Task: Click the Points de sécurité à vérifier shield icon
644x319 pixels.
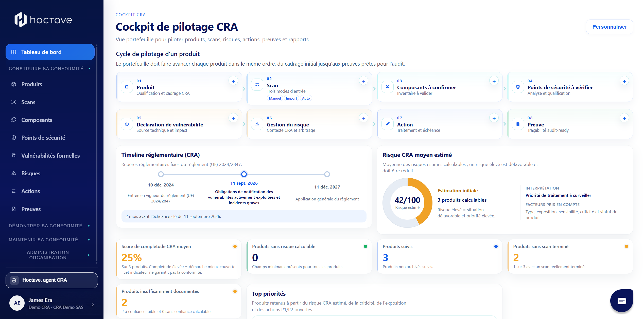Action: (x=518, y=87)
